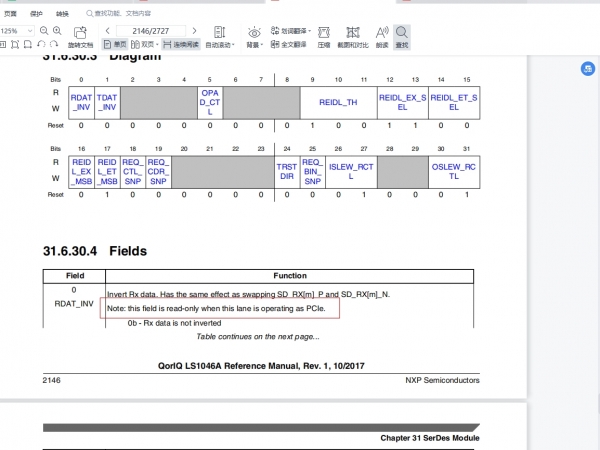Screen dimensions: 600x450
Task: Start read aloud (朗读) feature
Action: pyautogui.click(x=382, y=38)
